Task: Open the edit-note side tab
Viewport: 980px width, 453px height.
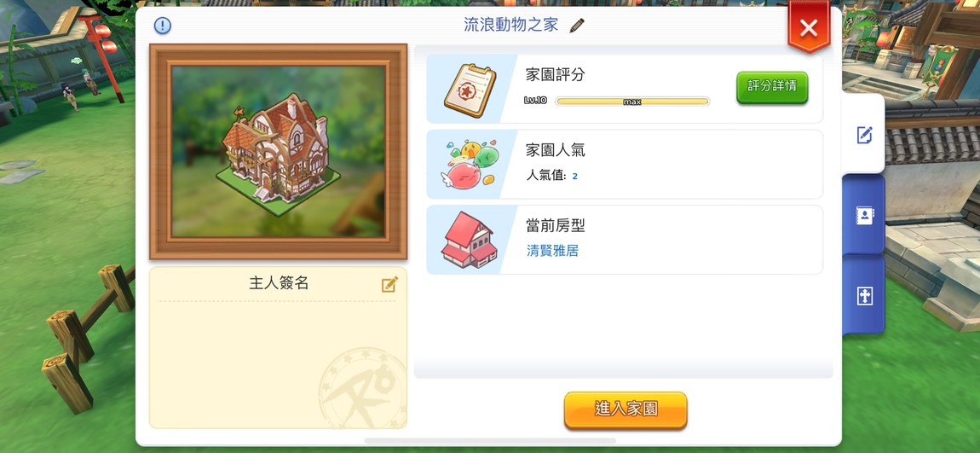Action: (864, 134)
